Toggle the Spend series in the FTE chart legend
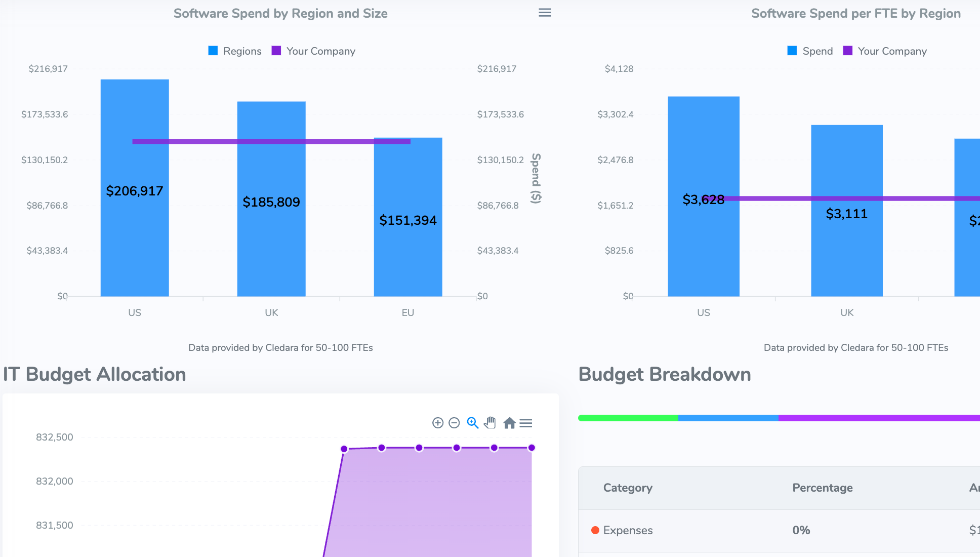Screen dimensions: 980x557 pos(809,51)
